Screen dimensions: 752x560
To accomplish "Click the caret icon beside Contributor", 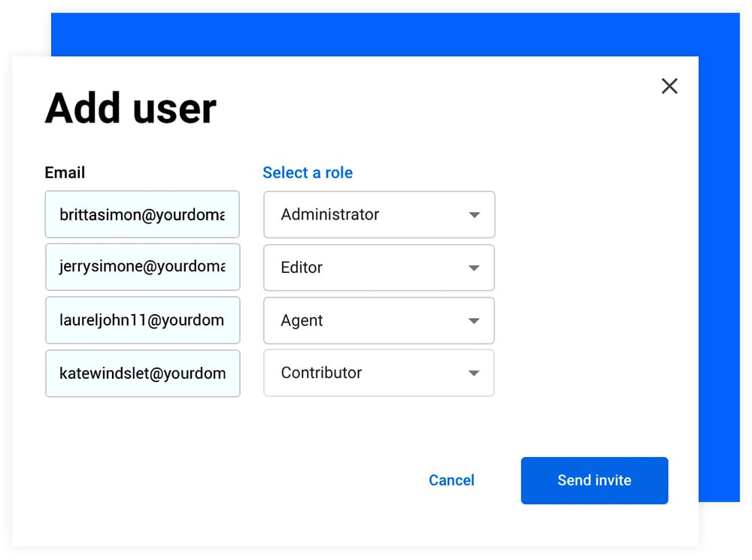I will click(474, 373).
